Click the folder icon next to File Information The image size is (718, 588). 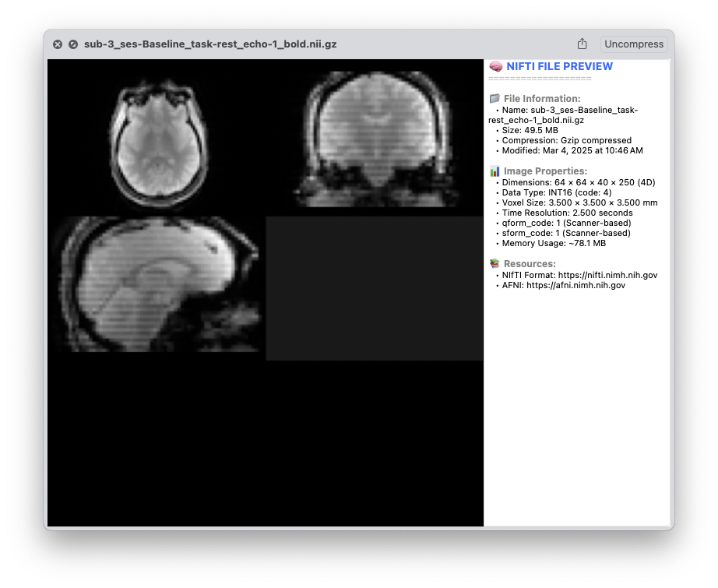tap(495, 99)
